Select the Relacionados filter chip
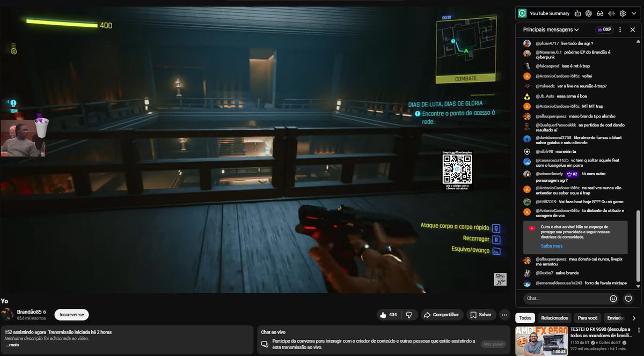644x356 pixels. [x=554, y=318]
